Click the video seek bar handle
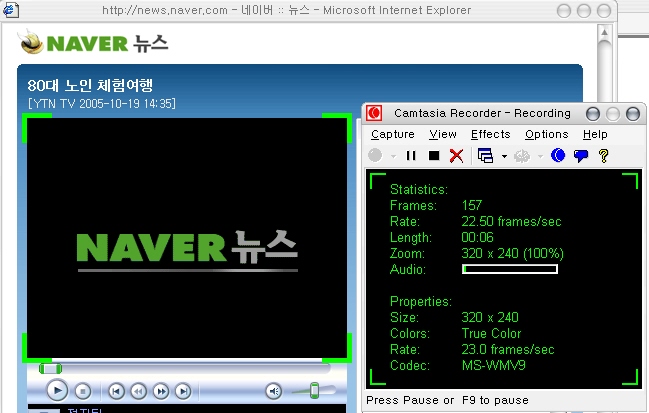The image size is (649, 413). (x=50, y=368)
